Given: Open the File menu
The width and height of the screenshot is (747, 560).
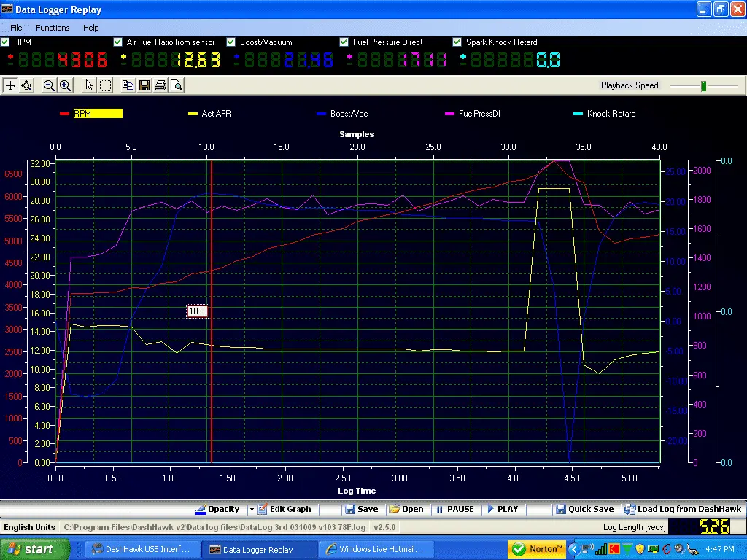Looking at the screenshot, I should (15, 28).
